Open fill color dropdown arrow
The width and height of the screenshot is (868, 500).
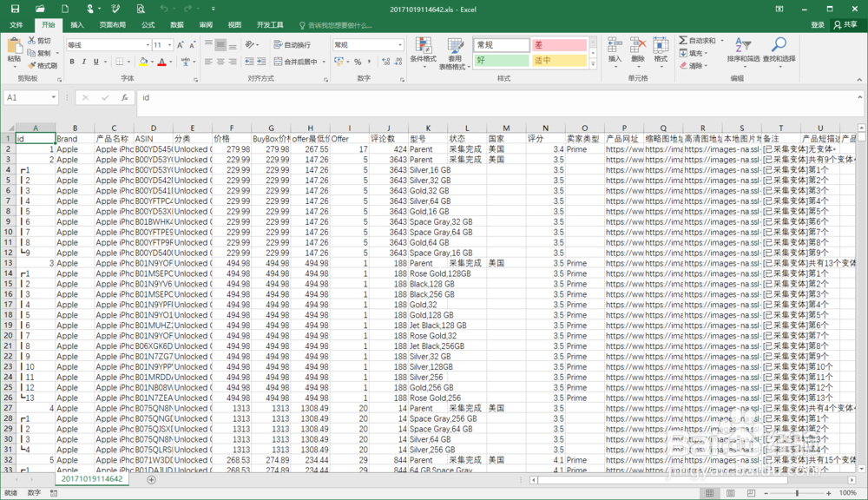click(x=152, y=62)
